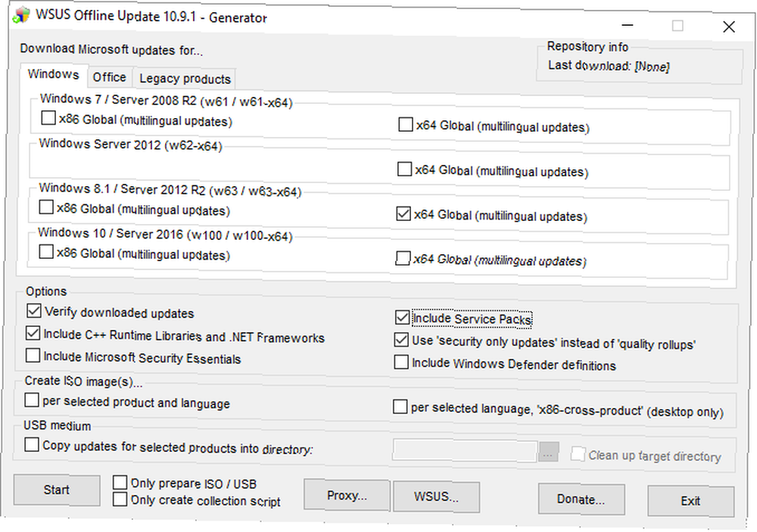Select Windows 10 x64 Global updates
Screen dimensions: 757x532
(x=403, y=258)
